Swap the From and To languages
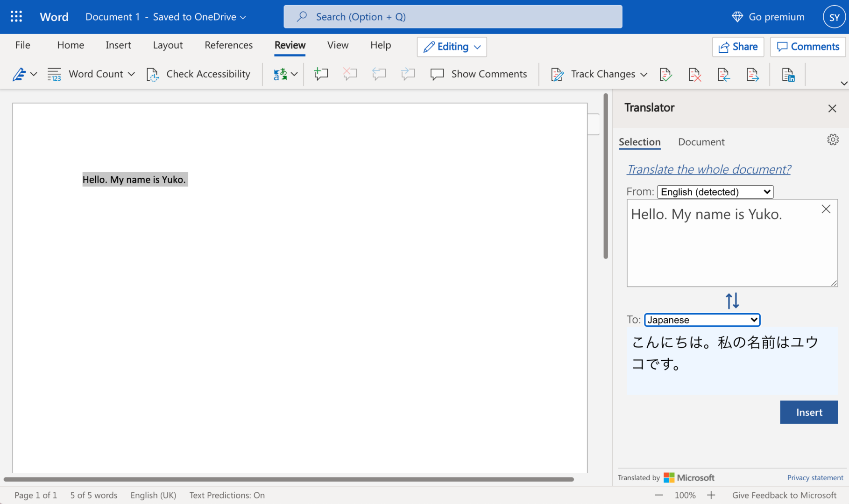Screen dimensions: 849x504 coord(732,301)
